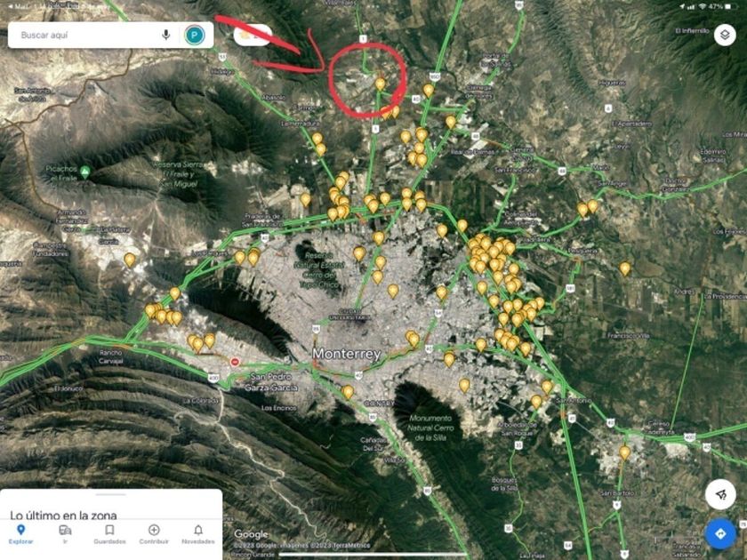The image size is (747, 560).
Task: Open the Novedades notifications tab
Action: tap(198, 534)
